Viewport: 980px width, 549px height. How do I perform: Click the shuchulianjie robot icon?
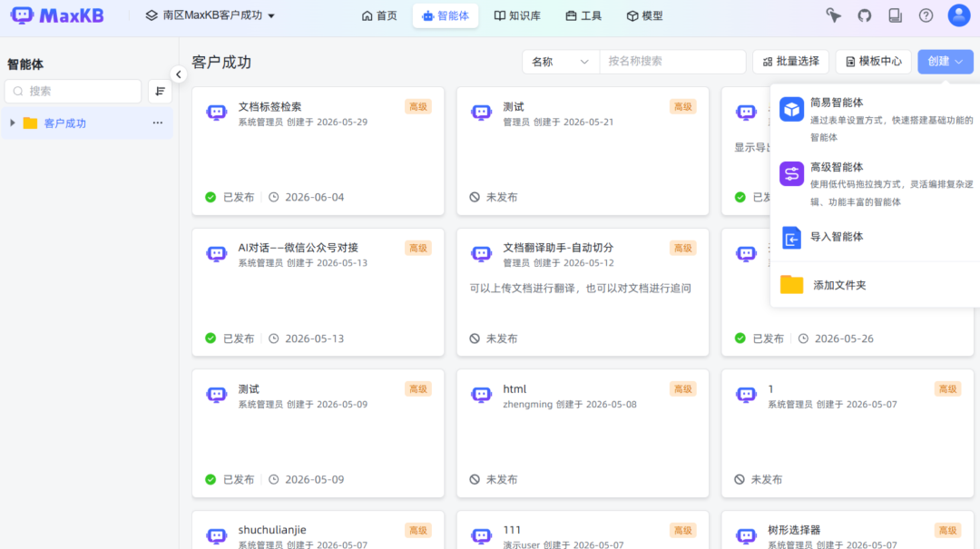coord(216,536)
